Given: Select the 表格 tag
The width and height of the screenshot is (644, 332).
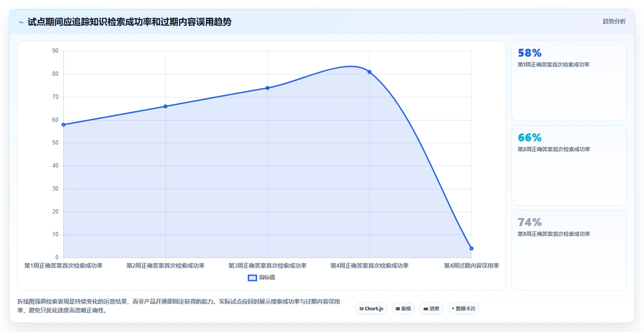Looking at the screenshot, I should (403, 309).
